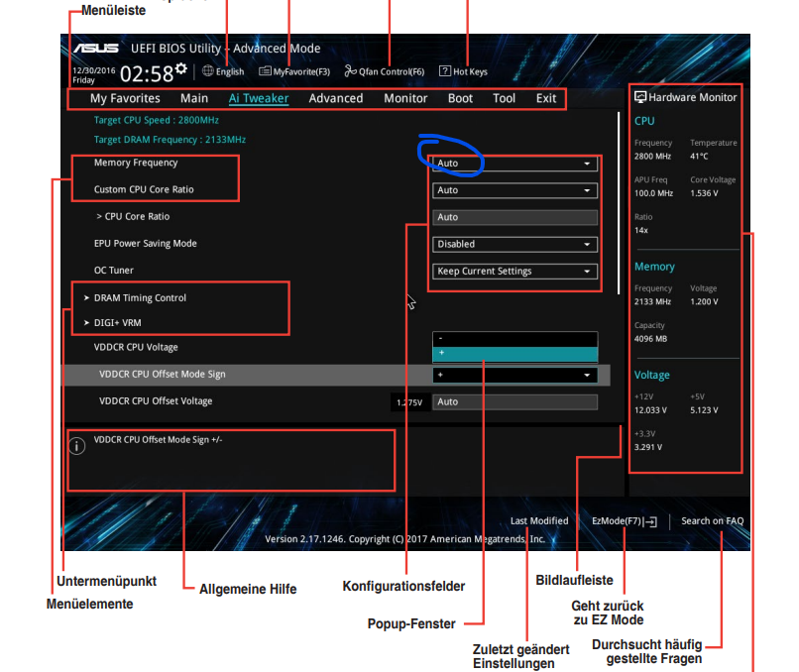Click the 02:58 clock time
Viewport: 799px width, 672px height.
(x=147, y=74)
